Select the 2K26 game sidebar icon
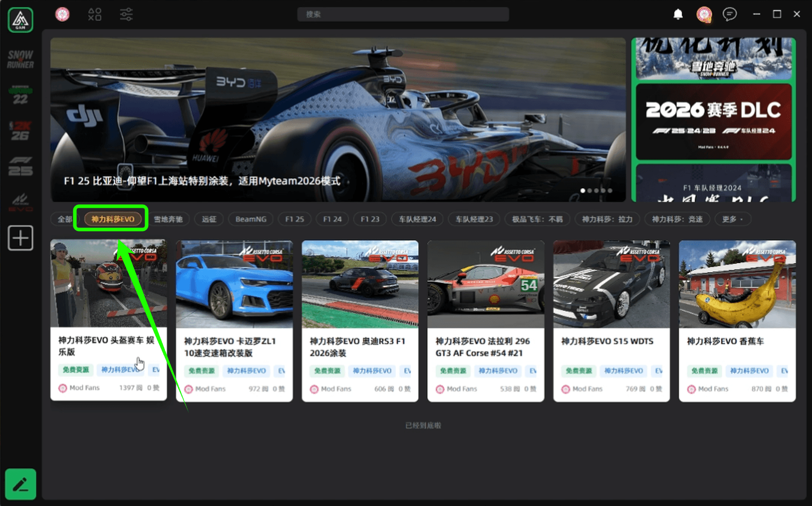Screen dimensions: 812x506 pos(20,130)
